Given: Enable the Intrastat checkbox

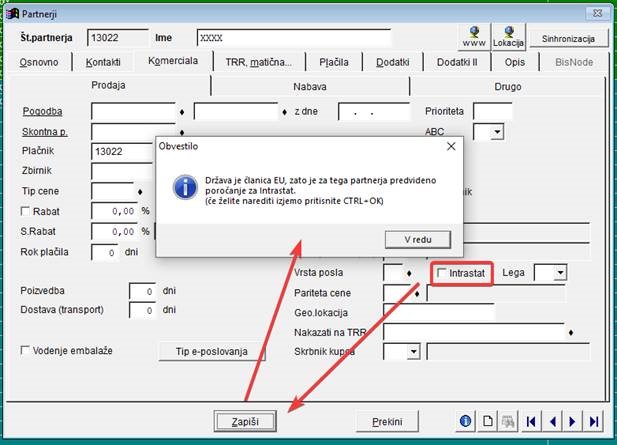Looking at the screenshot, I should [x=442, y=272].
